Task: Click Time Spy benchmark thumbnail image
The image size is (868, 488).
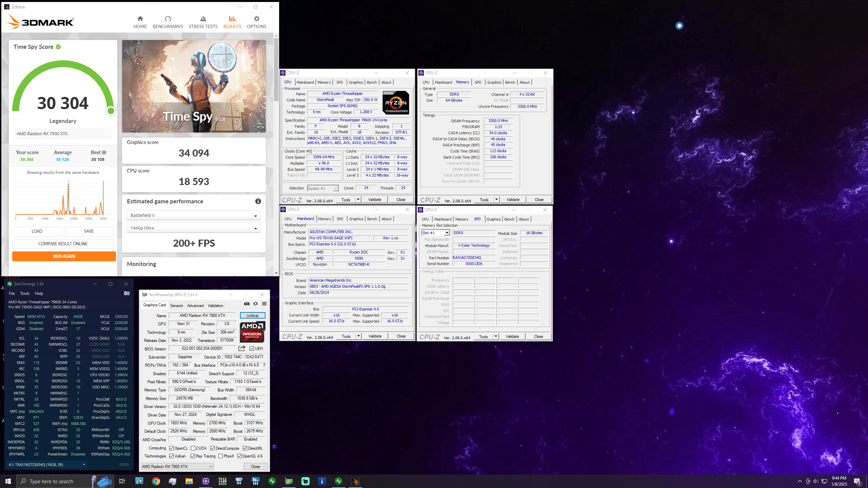Action: point(194,86)
